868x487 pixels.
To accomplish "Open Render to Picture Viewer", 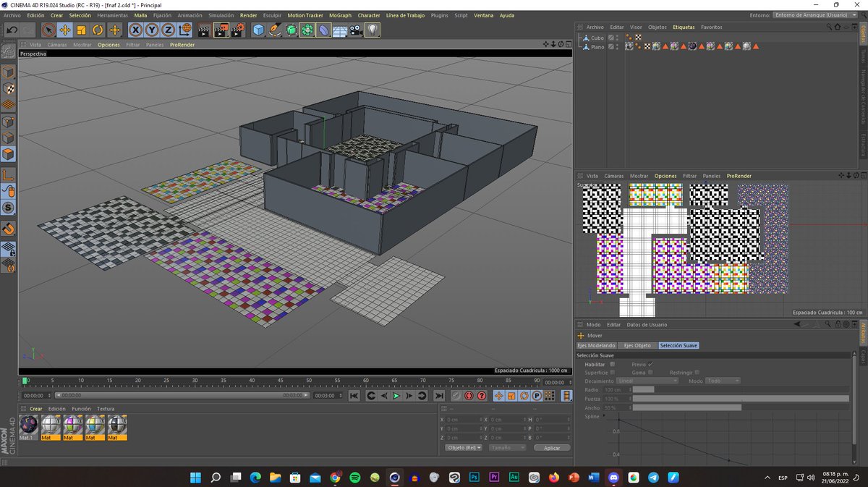I will (x=221, y=30).
